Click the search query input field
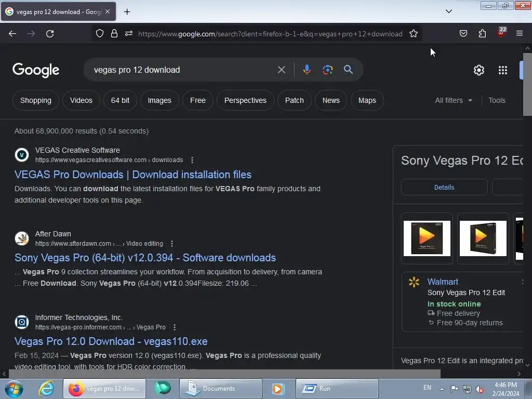 pos(183,70)
